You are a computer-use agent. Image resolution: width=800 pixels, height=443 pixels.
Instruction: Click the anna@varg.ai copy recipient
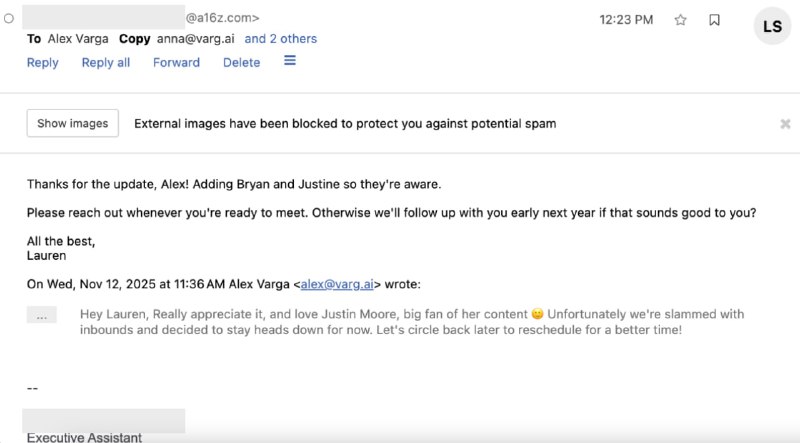point(197,39)
